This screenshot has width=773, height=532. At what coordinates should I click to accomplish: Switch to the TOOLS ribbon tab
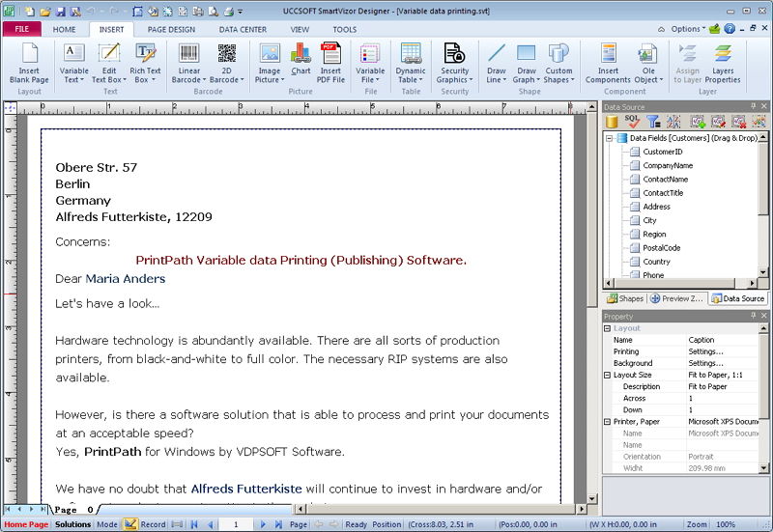344,30
